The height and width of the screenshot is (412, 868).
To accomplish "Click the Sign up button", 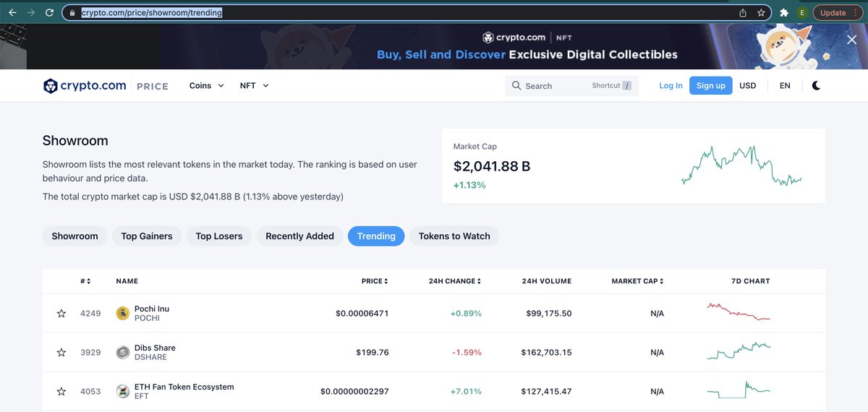I will (x=710, y=85).
